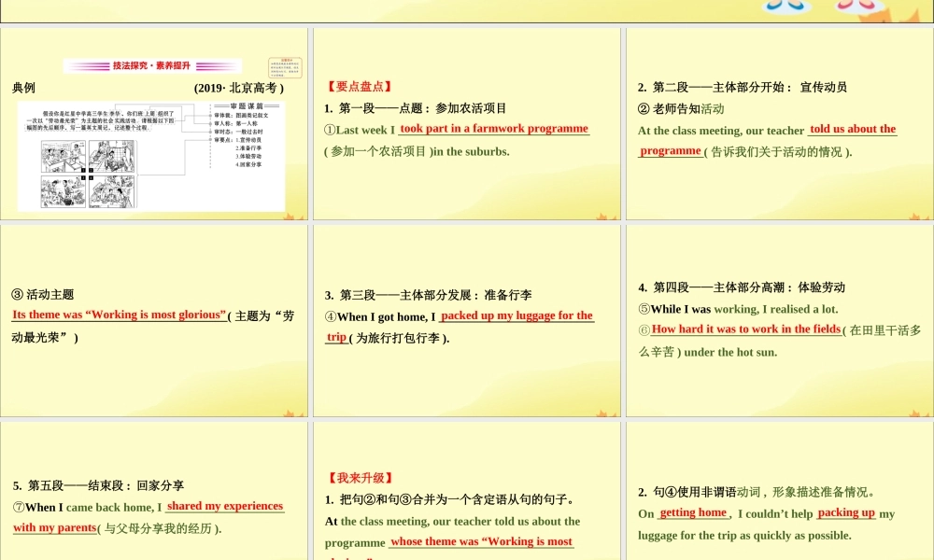
Task: Open the four-panel comic picture in the 典例 slide
Action: pyautogui.click(x=88, y=174)
